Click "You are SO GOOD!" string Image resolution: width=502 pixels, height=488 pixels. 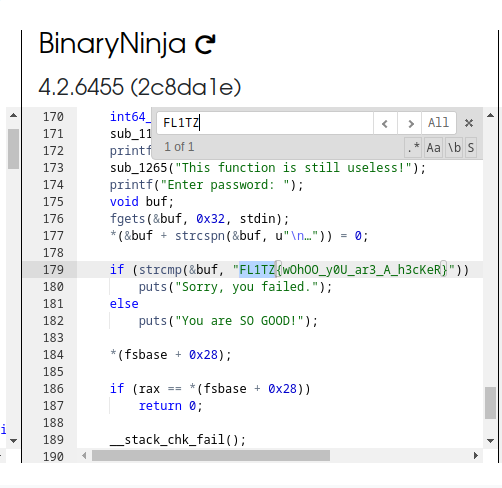tap(239, 321)
